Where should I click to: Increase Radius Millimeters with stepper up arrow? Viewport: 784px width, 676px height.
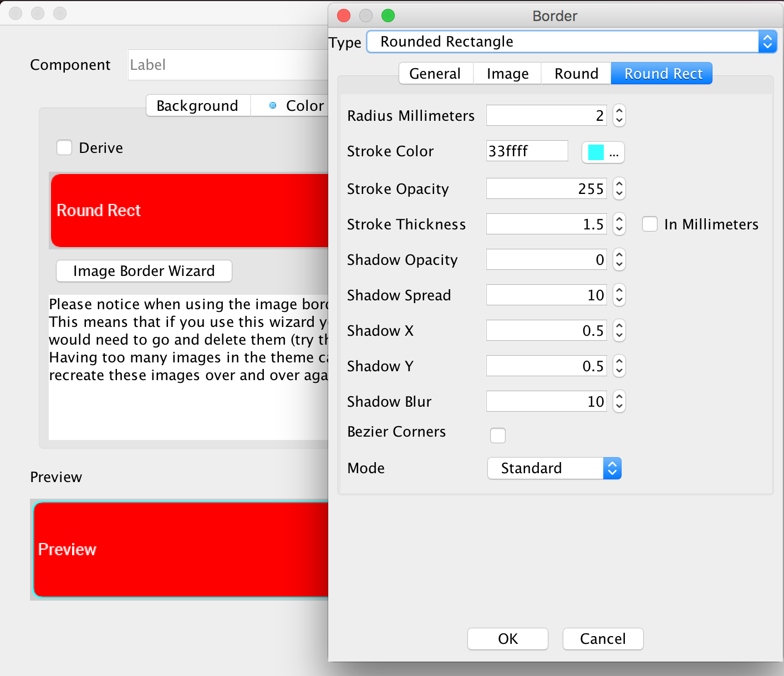619,111
